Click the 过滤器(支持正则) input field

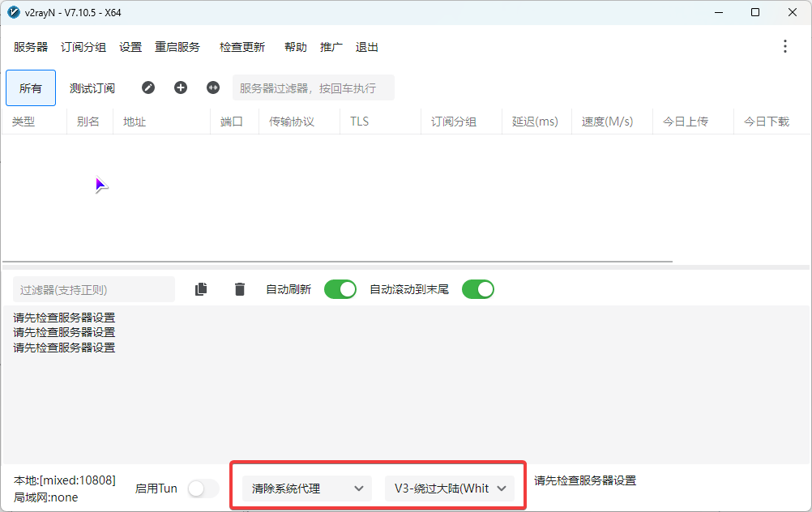pos(92,289)
